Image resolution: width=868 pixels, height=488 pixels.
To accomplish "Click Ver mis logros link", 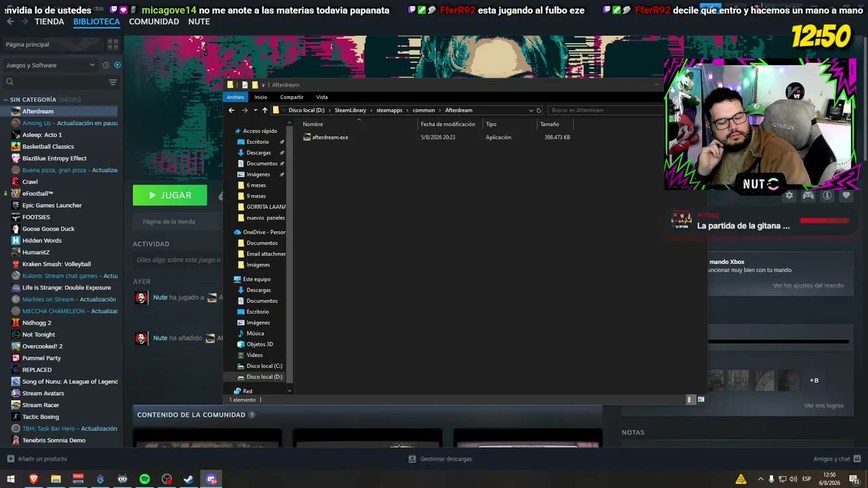I will (824, 405).
